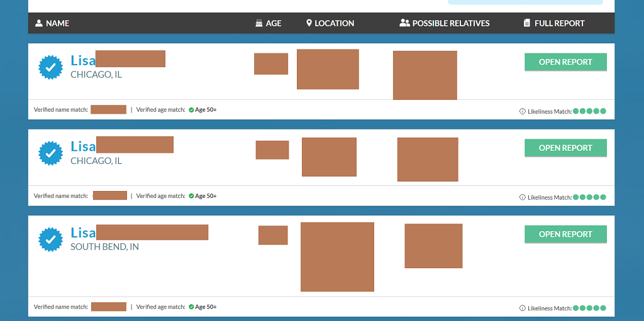
Task: Click the verified badge on second Chicago result
Action: pyautogui.click(x=51, y=153)
